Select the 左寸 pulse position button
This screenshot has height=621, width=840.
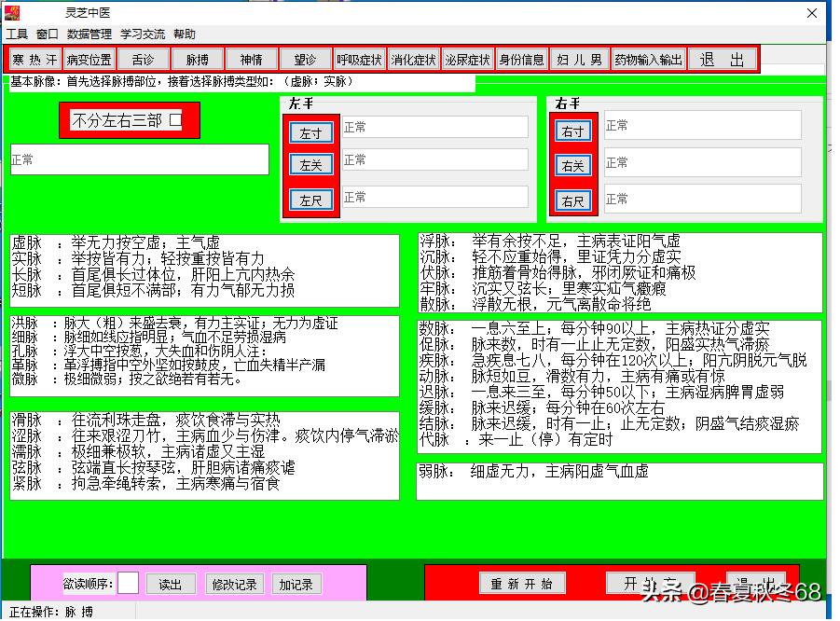point(310,132)
